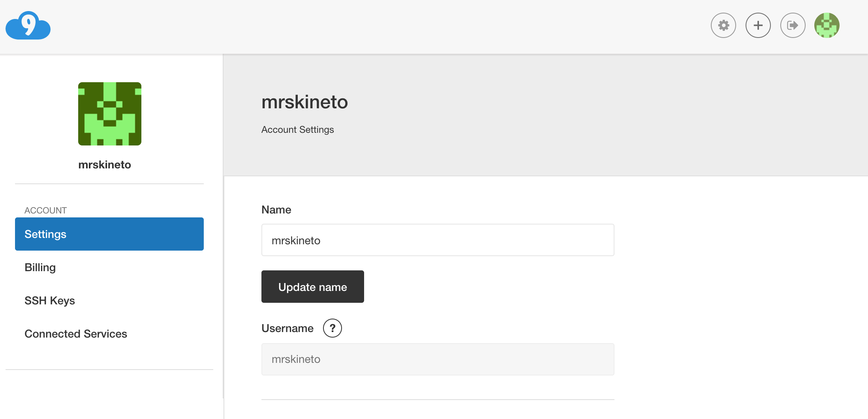Click the plus icon to create new
Screen dimensions: 868x419
(x=758, y=26)
